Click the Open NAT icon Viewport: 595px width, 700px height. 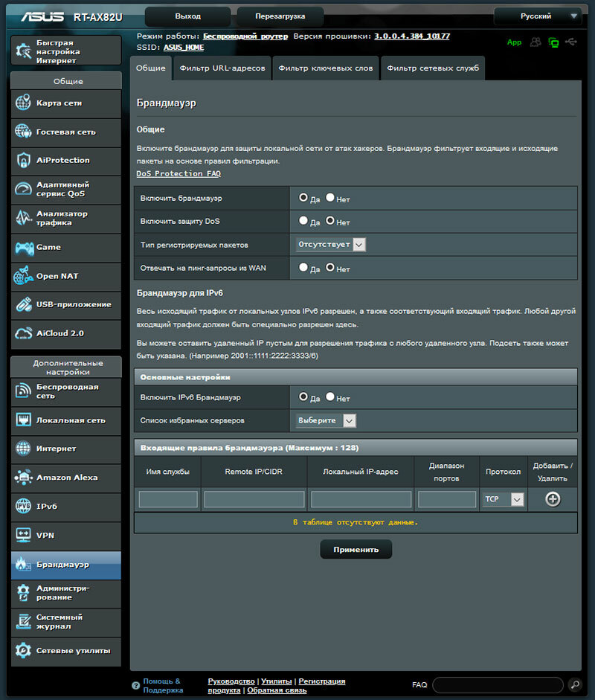pos(23,275)
